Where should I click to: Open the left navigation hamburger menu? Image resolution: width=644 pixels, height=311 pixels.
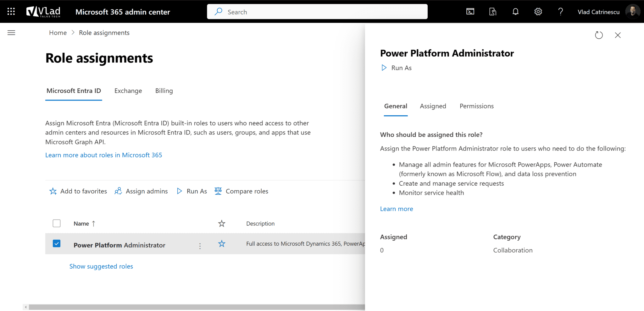(x=11, y=33)
